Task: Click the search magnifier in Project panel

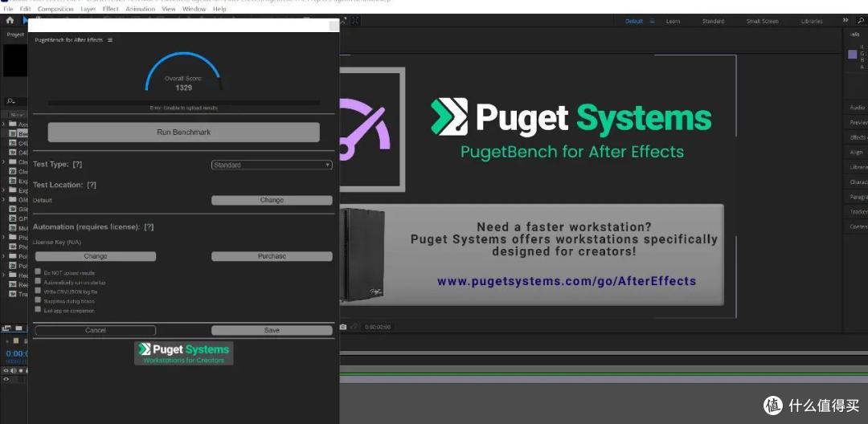Action: pos(10,102)
